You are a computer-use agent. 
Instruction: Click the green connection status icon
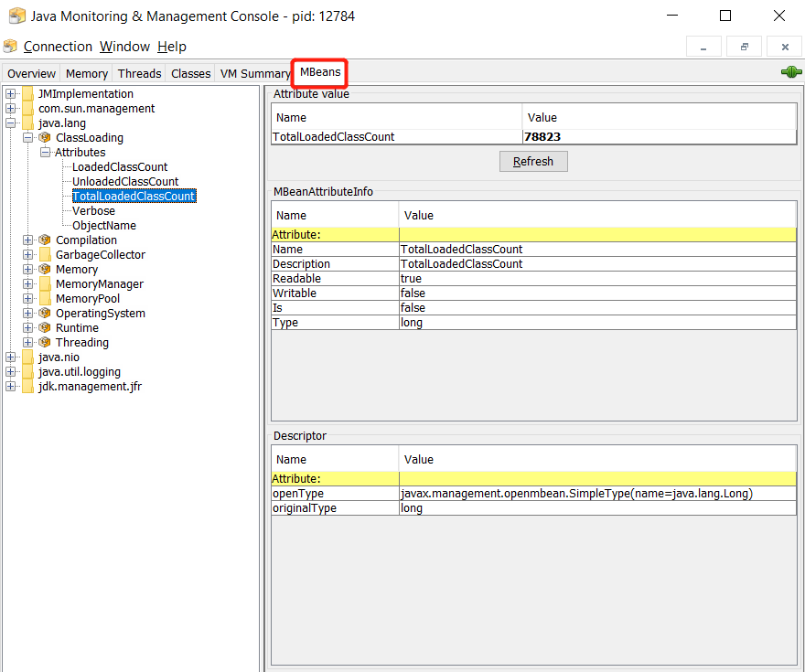coord(791,72)
